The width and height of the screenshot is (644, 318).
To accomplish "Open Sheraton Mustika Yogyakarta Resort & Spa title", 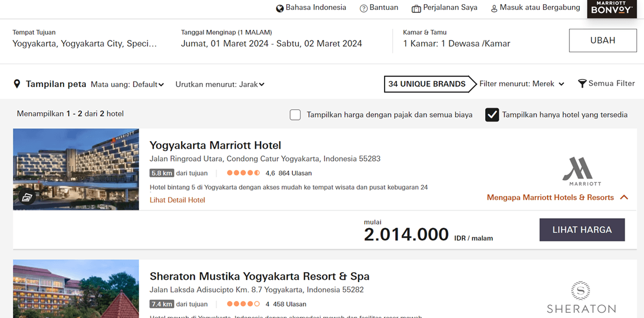I will tap(259, 276).
